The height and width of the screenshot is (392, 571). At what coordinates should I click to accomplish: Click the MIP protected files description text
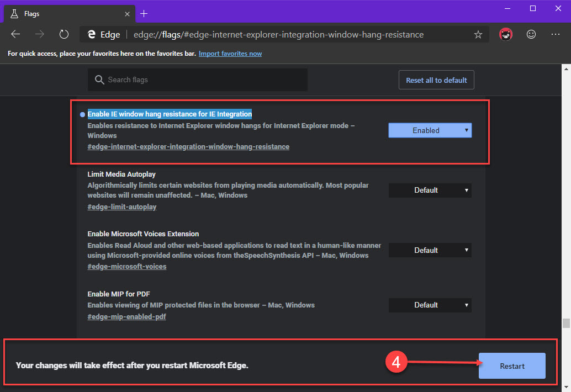point(201,305)
